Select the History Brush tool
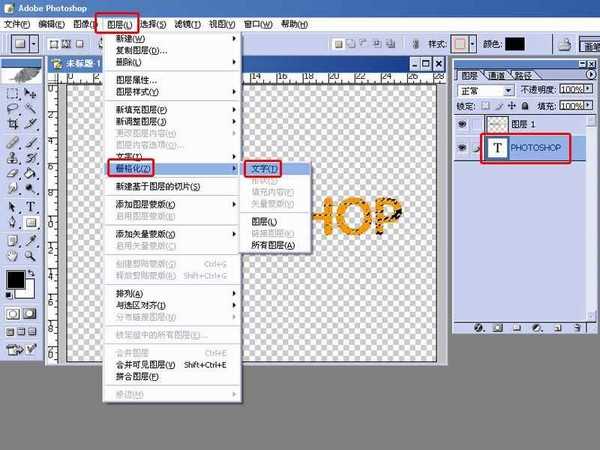The height and width of the screenshot is (450, 600). (30, 158)
